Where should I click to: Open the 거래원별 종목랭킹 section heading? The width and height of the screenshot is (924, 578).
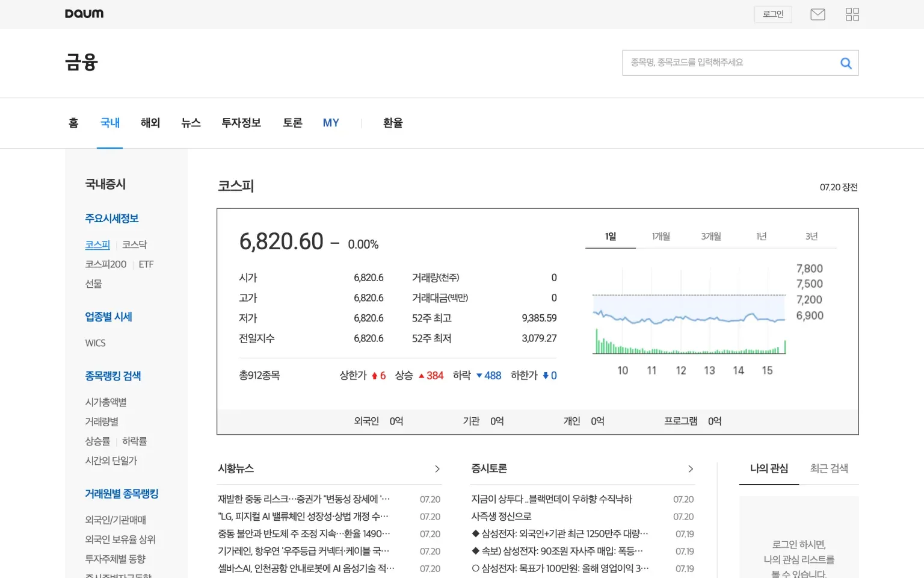pos(122,494)
